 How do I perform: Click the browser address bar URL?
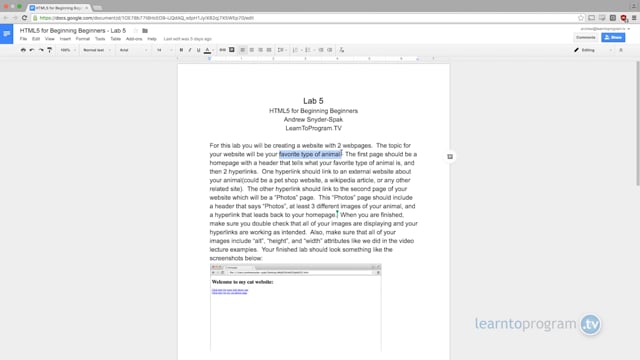pyautogui.click(x=147, y=18)
